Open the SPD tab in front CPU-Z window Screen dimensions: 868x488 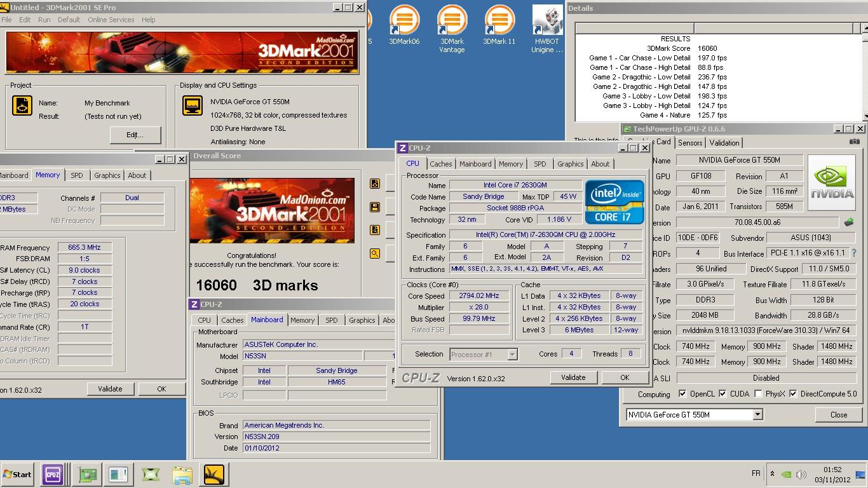(x=539, y=164)
